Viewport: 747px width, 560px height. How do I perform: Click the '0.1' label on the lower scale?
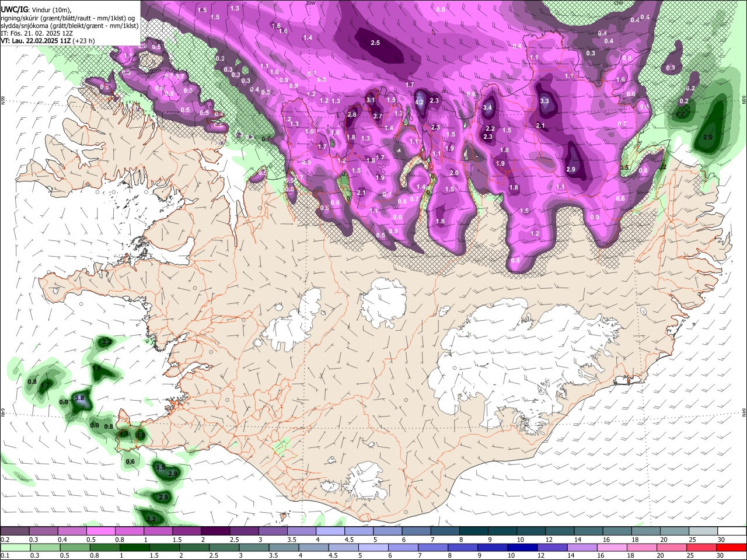point(4,555)
